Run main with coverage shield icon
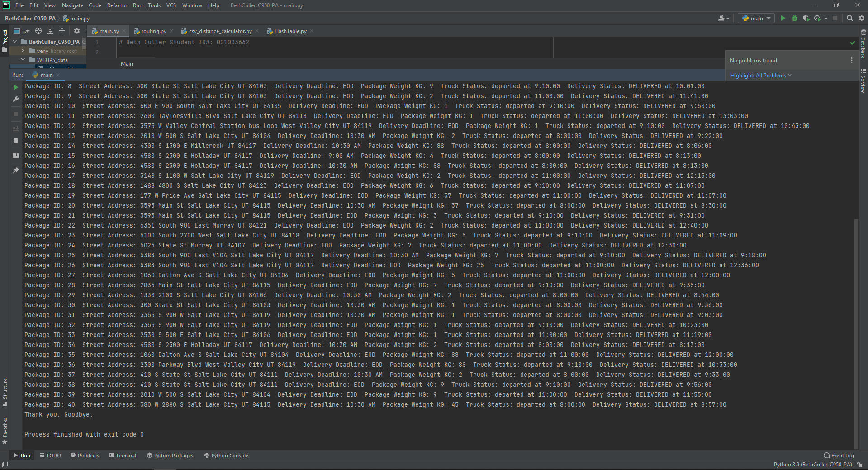Viewport: 868px width, 470px height. (806, 18)
